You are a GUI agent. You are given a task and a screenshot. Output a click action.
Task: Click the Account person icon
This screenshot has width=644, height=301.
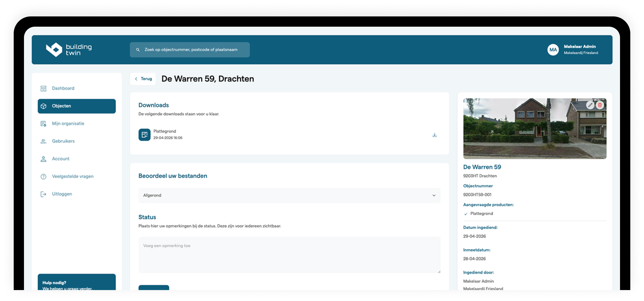43,159
